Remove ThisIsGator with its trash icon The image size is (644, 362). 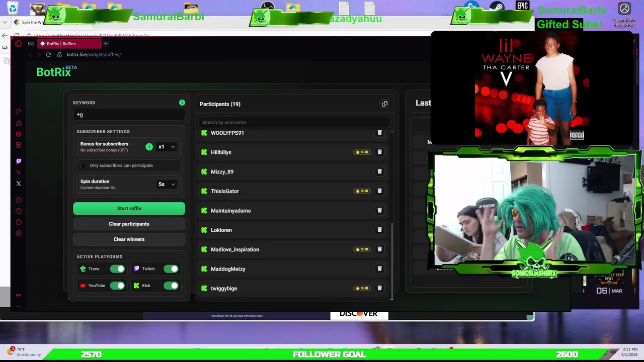[x=379, y=191]
